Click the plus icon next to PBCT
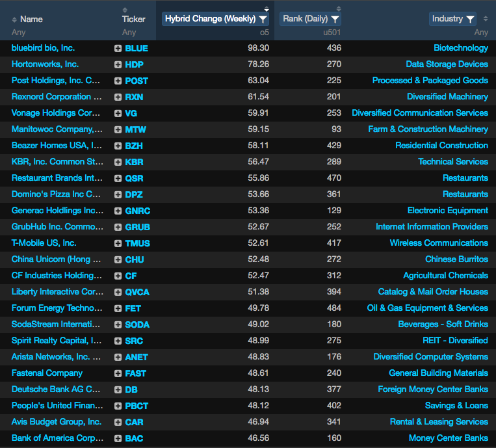This screenshot has width=496, height=448. tap(118, 406)
